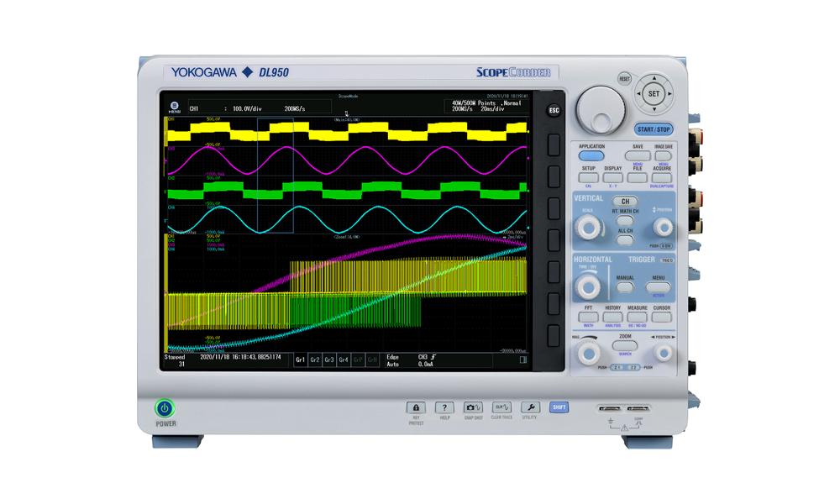Open the TRIGGER MENU button

click(x=659, y=287)
